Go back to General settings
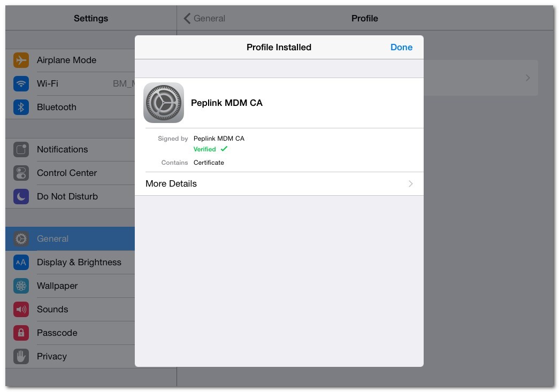The image size is (559, 392). click(204, 19)
